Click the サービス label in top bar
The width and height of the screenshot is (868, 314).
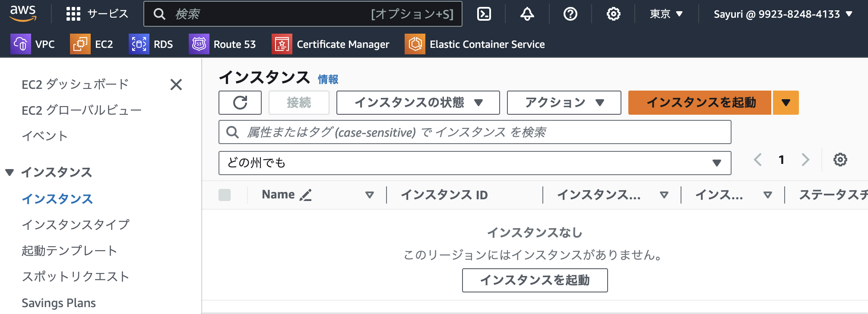coord(108,14)
